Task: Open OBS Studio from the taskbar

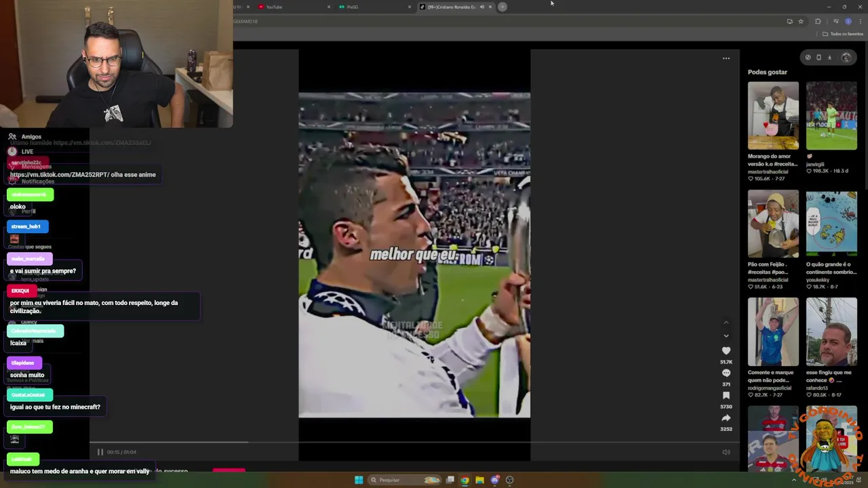Action: click(509, 480)
